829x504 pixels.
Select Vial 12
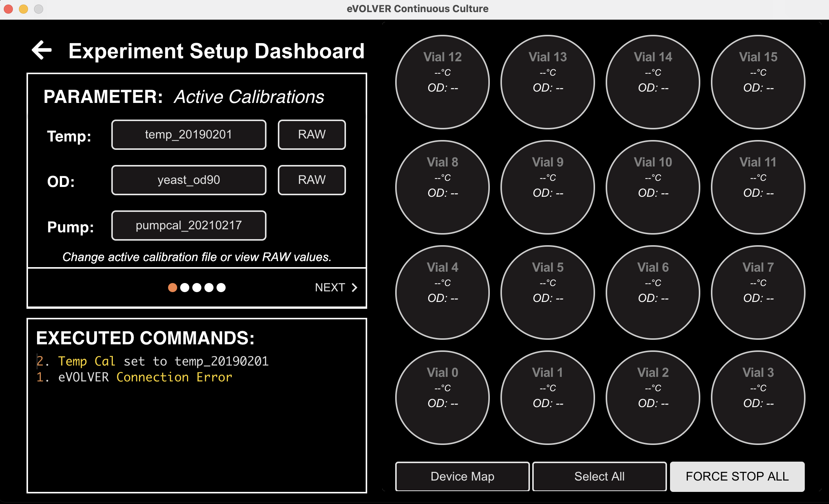pos(443,82)
